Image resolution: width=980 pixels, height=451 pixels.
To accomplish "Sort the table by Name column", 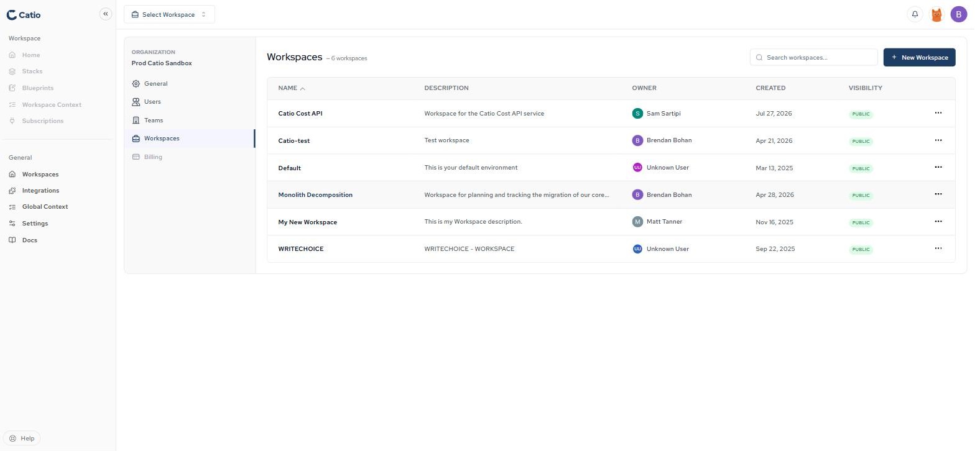I will point(292,88).
